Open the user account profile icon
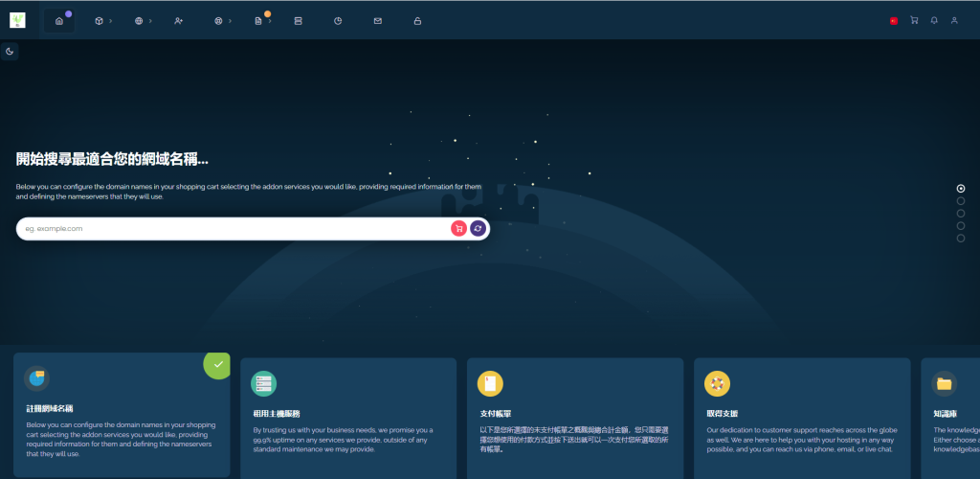The width and height of the screenshot is (980, 479). coord(954,20)
